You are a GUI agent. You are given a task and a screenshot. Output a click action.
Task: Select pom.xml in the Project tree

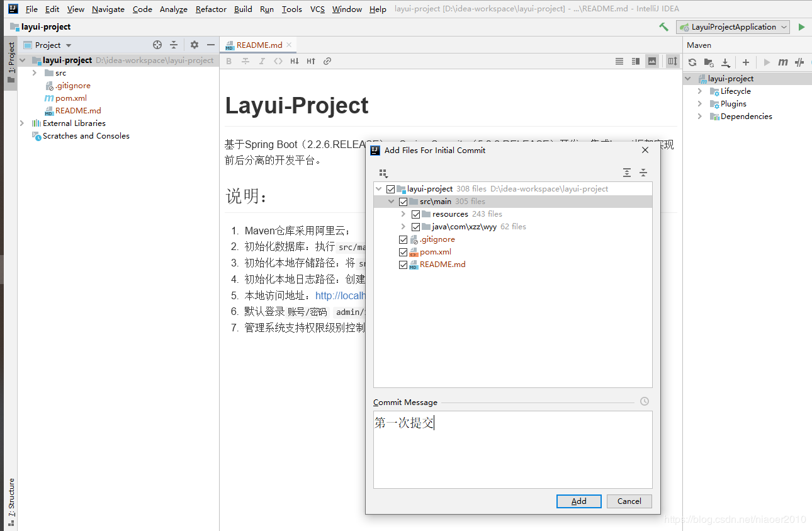(71, 98)
